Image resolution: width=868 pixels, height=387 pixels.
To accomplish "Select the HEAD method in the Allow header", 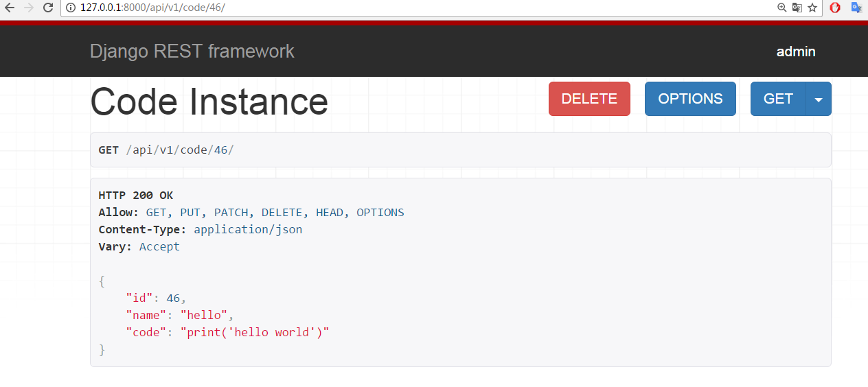I will click(x=330, y=213).
